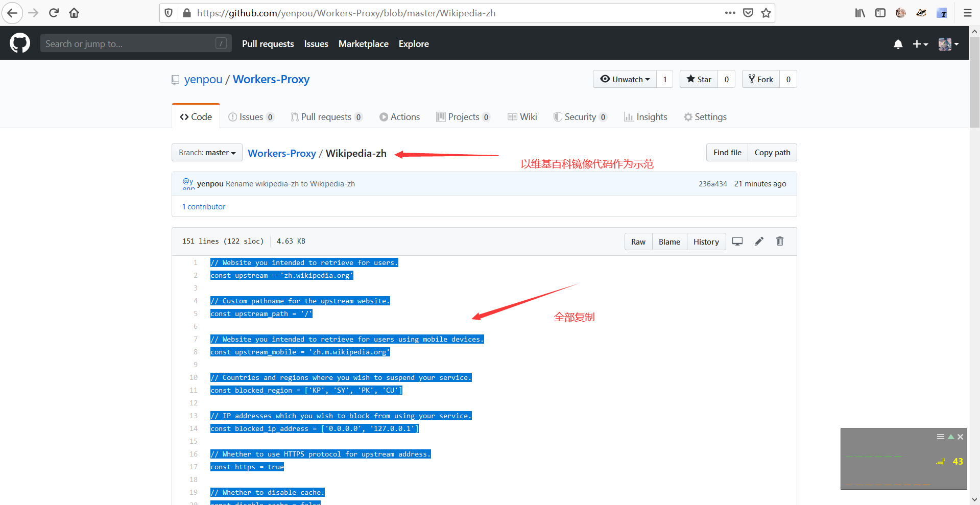This screenshot has height=505, width=980.
Task: Open the Firefox hamburger menu
Action: tap(968, 13)
